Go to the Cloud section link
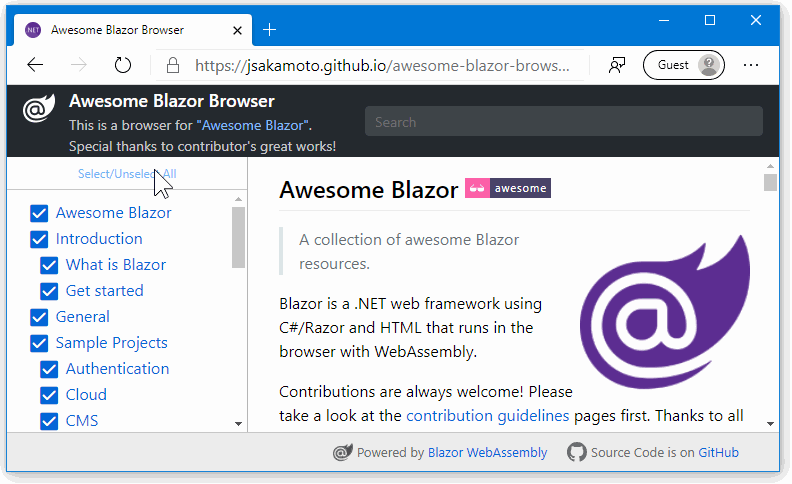This screenshot has width=792, height=484. (86, 395)
